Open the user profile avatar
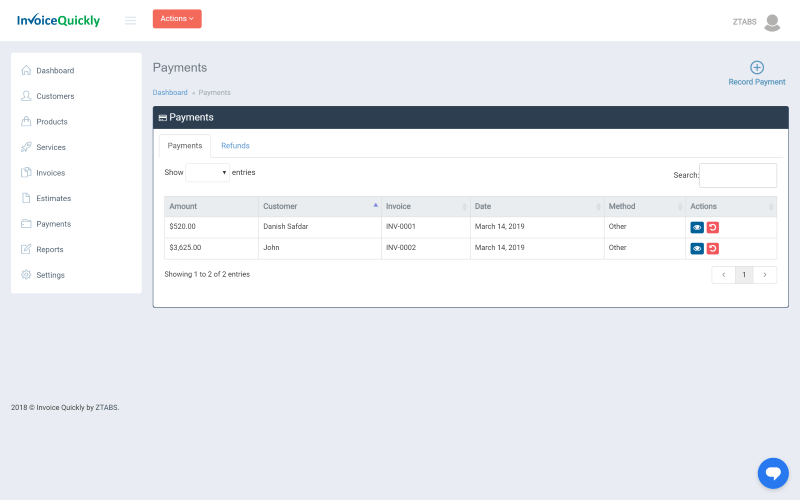 pos(771,22)
